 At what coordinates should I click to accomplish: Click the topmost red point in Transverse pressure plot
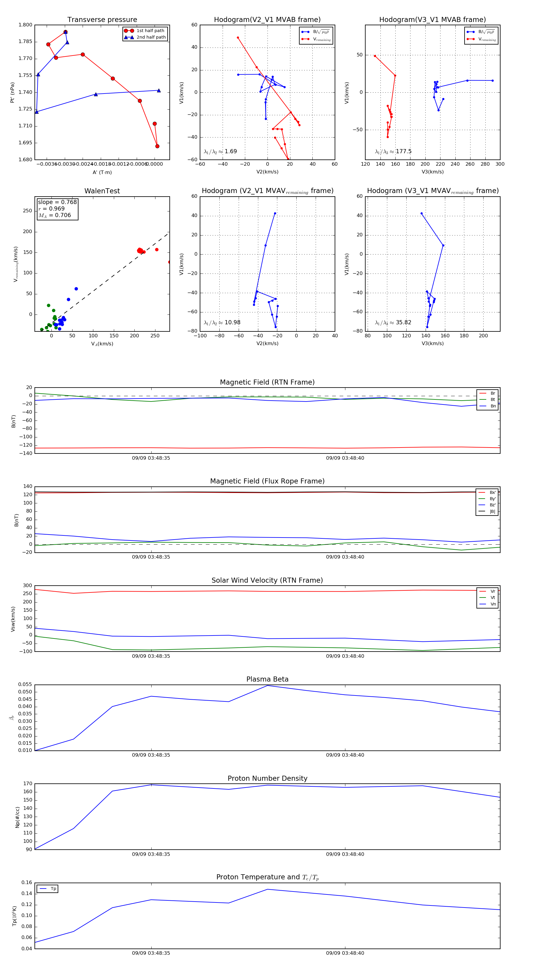(65, 32)
